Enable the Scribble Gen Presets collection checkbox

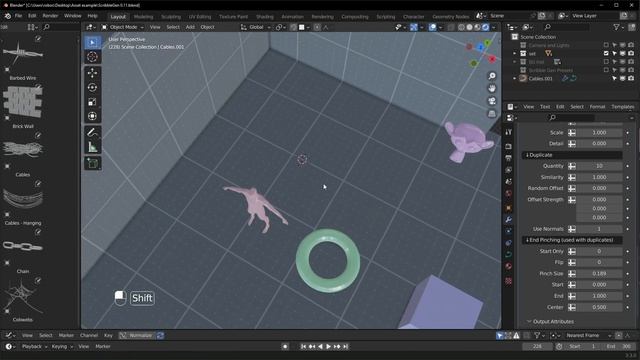tap(606, 70)
